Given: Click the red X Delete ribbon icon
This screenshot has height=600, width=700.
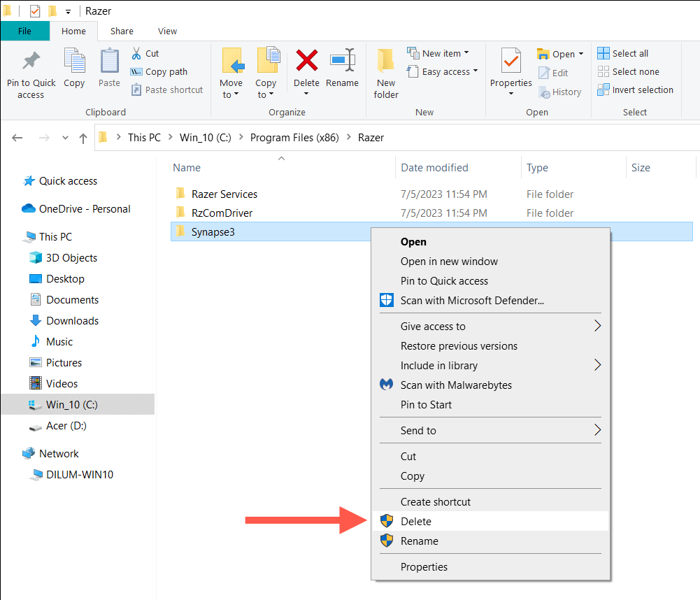Looking at the screenshot, I should pyautogui.click(x=306, y=62).
